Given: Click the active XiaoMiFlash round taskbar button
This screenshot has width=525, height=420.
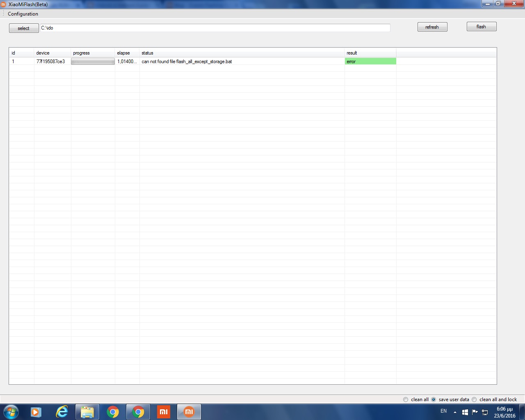Looking at the screenshot, I should click(x=189, y=412).
